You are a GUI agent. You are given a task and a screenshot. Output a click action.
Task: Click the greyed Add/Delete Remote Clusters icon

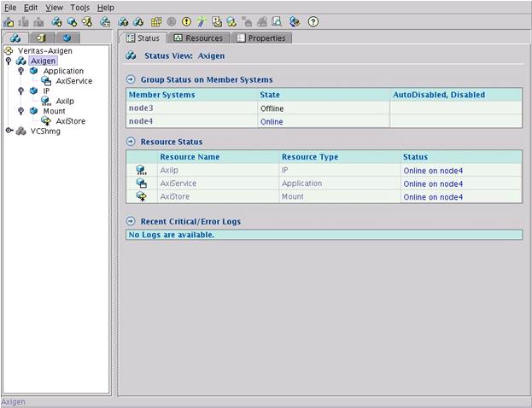pos(247,22)
